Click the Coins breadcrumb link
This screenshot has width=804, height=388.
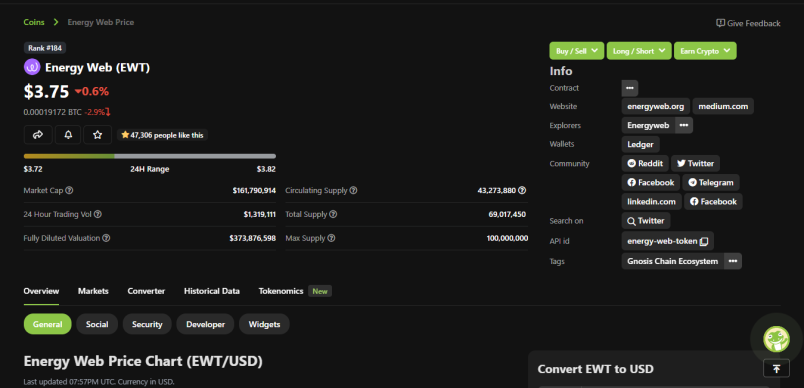(34, 23)
